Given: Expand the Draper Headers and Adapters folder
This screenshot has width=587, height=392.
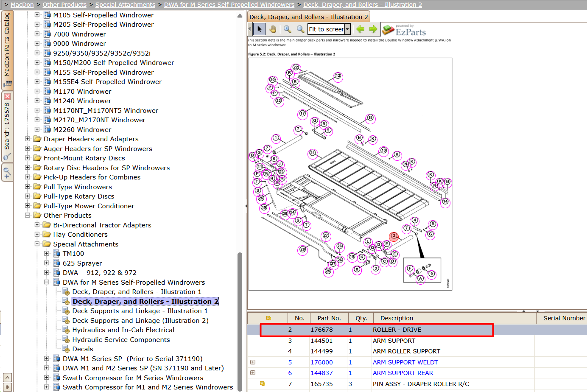Looking at the screenshot, I should tap(28, 139).
